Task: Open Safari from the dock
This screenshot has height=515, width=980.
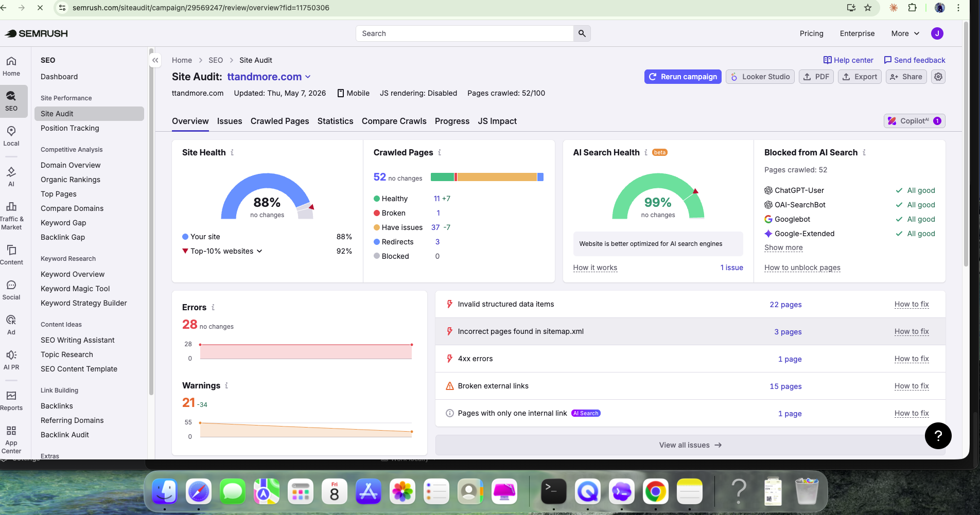Action: point(198,492)
